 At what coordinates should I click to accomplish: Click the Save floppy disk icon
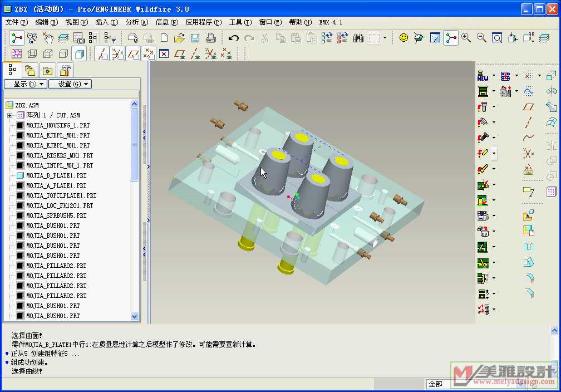point(195,38)
